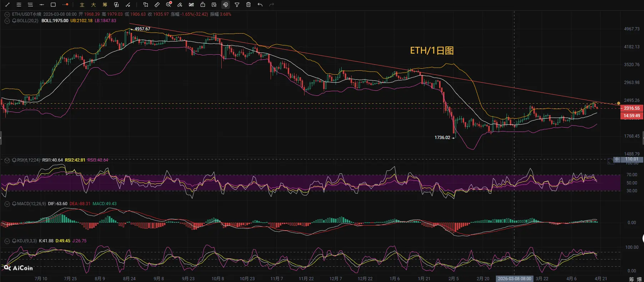Click the 7月 10 date on time axis
The image size is (644, 282).
point(41,279)
